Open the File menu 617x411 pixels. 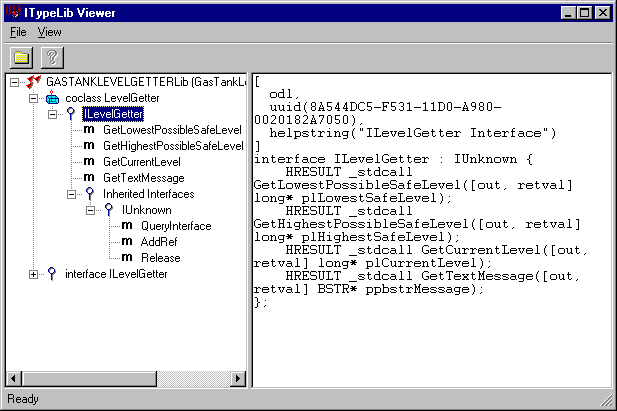point(18,32)
